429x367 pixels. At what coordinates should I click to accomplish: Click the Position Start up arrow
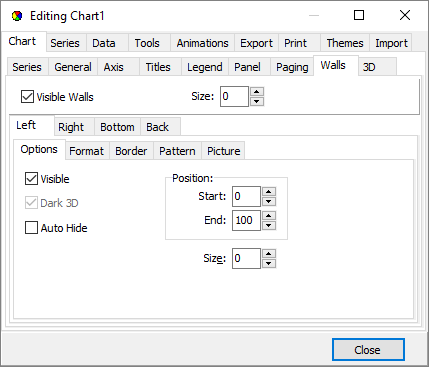(269, 192)
